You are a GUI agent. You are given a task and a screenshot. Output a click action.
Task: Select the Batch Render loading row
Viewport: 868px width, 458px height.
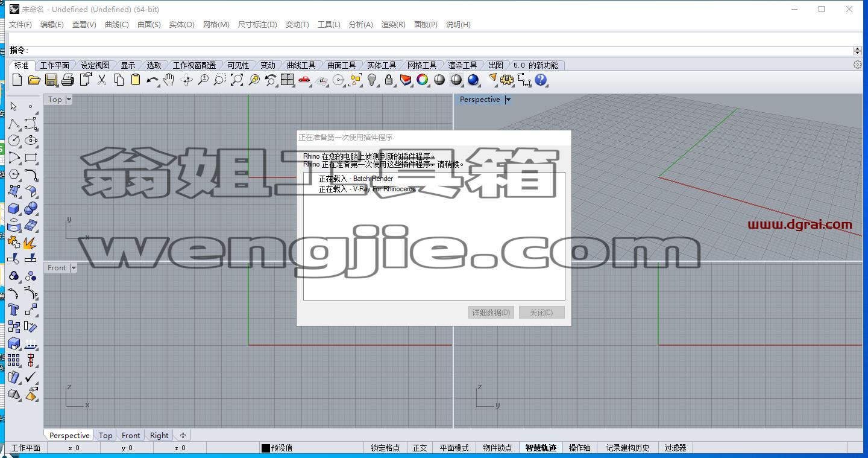coord(356,179)
